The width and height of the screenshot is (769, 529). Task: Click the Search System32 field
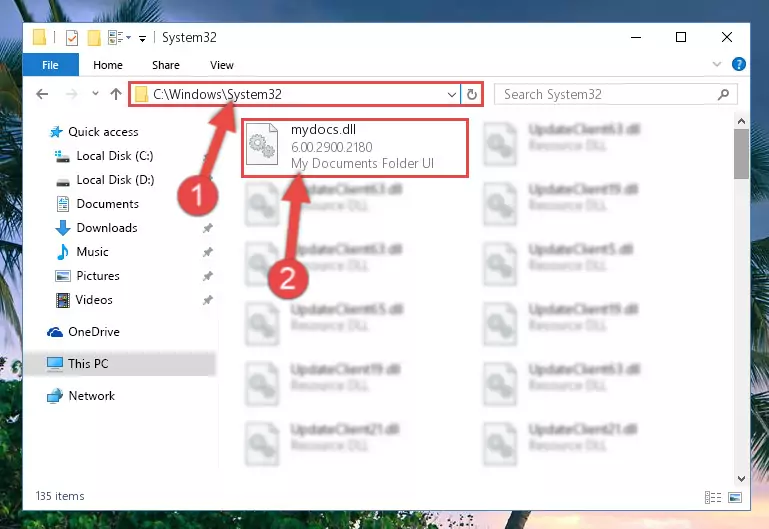(615, 94)
